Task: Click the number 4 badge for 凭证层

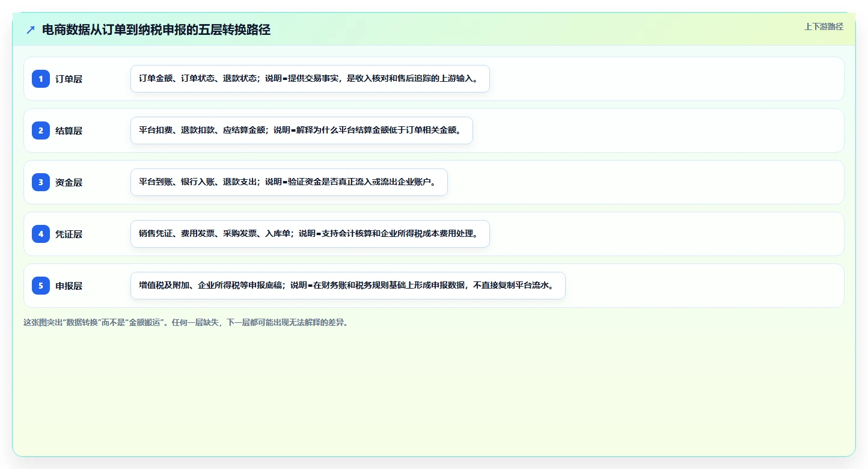Action: tap(41, 234)
